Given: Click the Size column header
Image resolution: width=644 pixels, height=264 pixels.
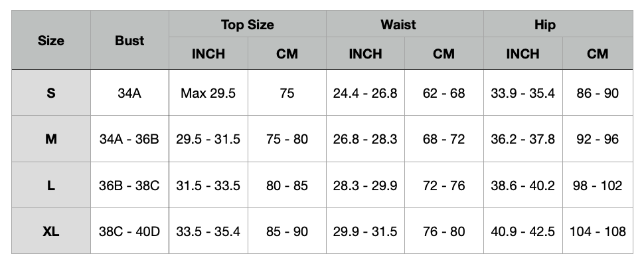Looking at the screenshot, I should coord(51,41).
